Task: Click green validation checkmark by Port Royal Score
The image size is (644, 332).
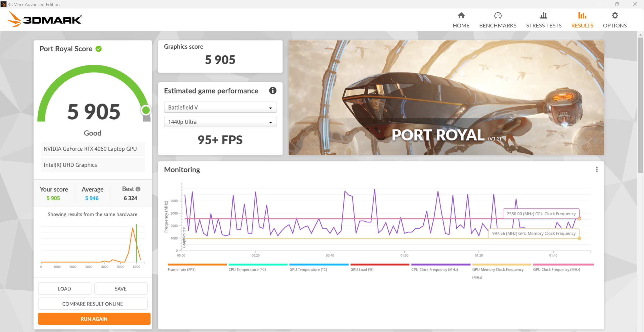Action: coord(99,49)
